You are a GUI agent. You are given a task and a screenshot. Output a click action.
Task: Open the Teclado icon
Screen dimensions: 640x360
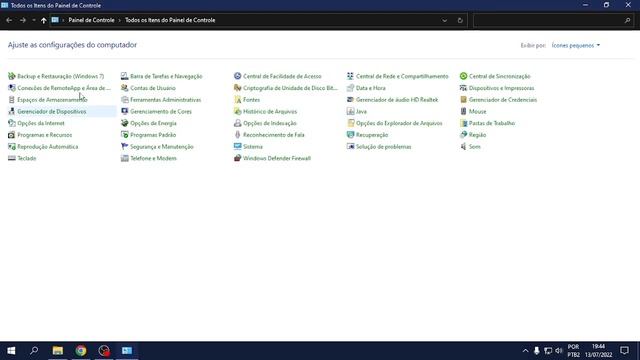[11, 158]
